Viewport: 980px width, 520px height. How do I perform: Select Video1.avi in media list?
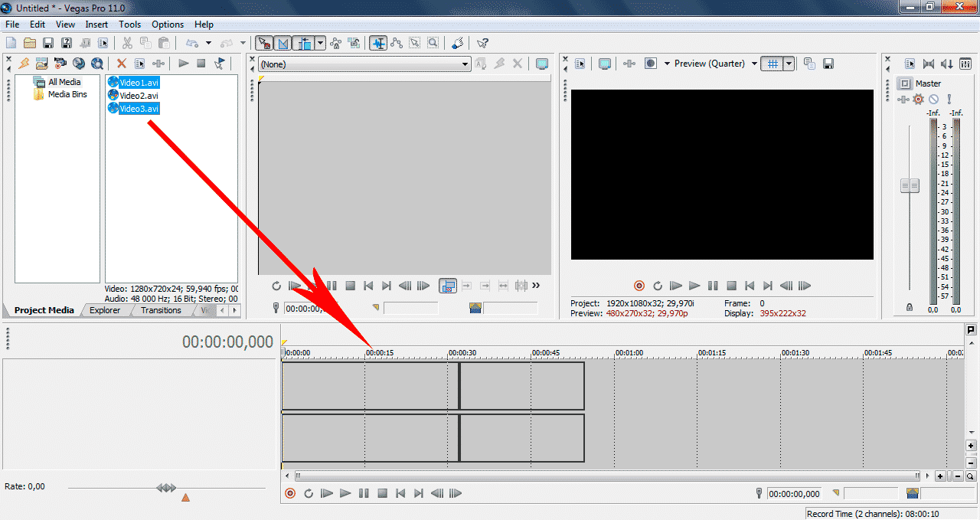[x=139, y=82]
